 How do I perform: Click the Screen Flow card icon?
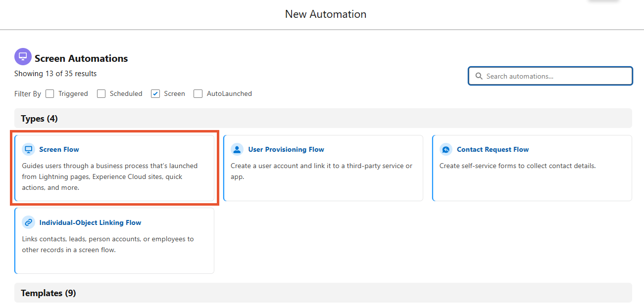coord(29,149)
